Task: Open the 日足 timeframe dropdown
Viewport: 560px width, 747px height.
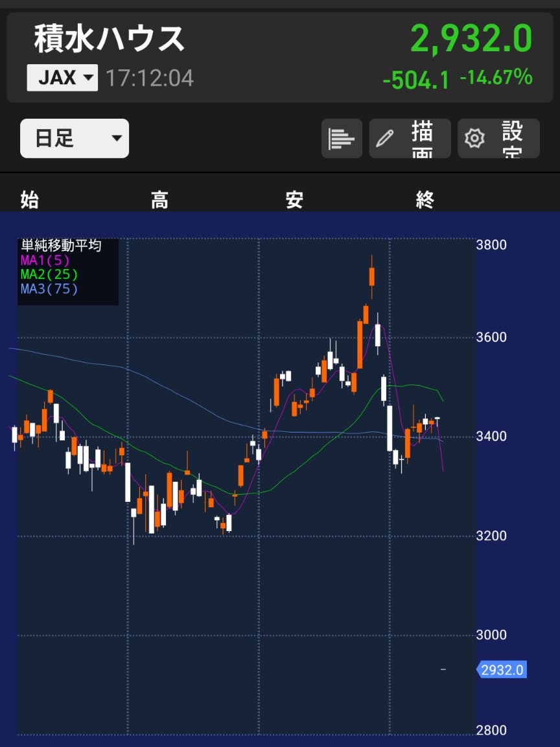Action: (75, 138)
